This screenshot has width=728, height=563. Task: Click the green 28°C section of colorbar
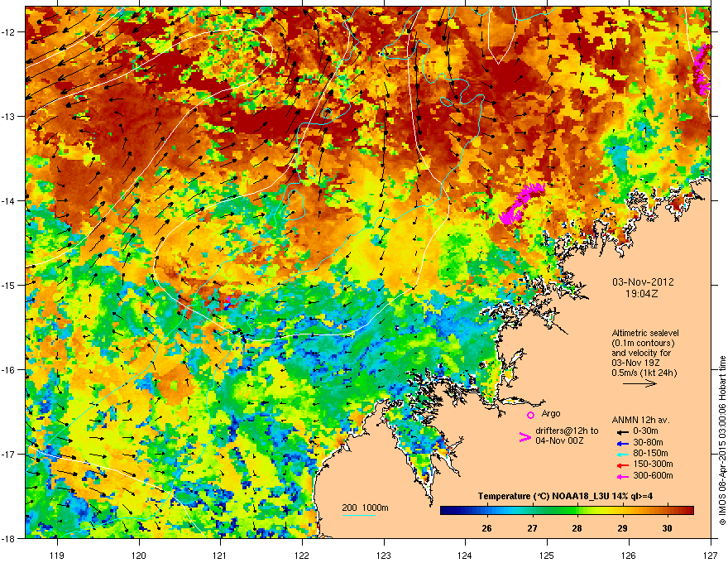pyautogui.click(x=577, y=511)
